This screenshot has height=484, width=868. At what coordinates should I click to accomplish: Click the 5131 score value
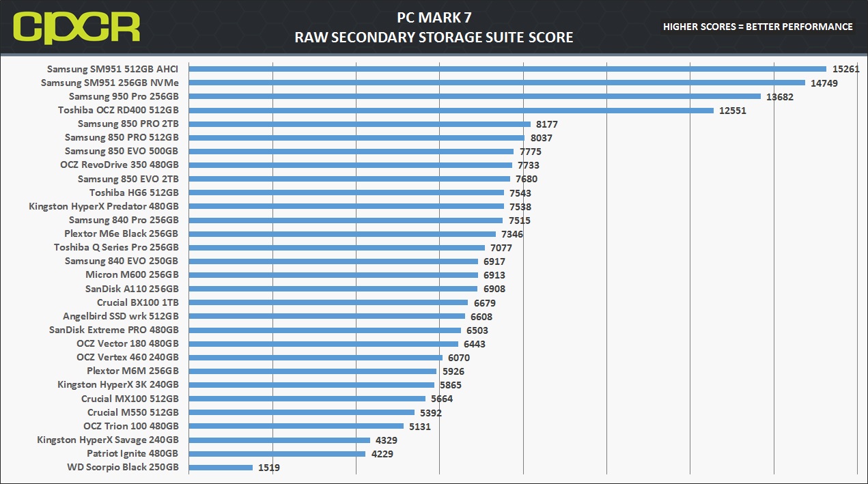coord(420,427)
